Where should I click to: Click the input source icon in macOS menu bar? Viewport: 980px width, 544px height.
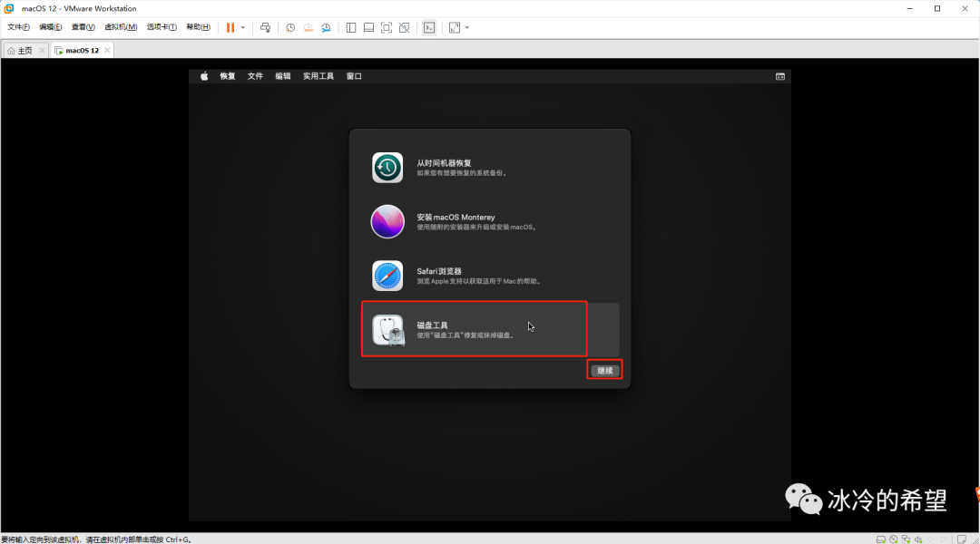(x=780, y=76)
